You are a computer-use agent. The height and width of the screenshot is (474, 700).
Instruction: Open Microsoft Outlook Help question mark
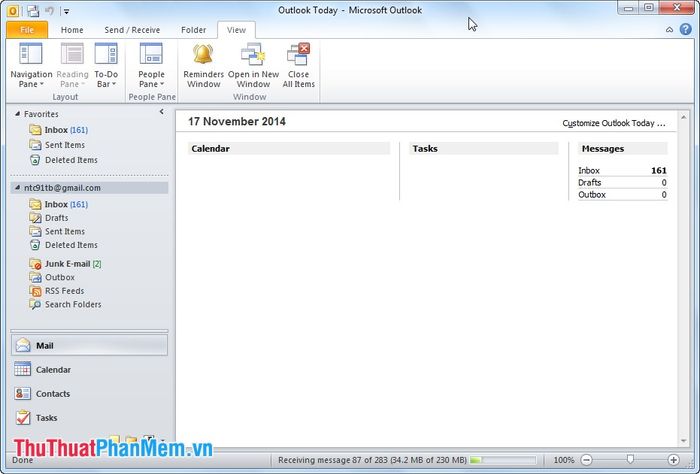(686, 29)
